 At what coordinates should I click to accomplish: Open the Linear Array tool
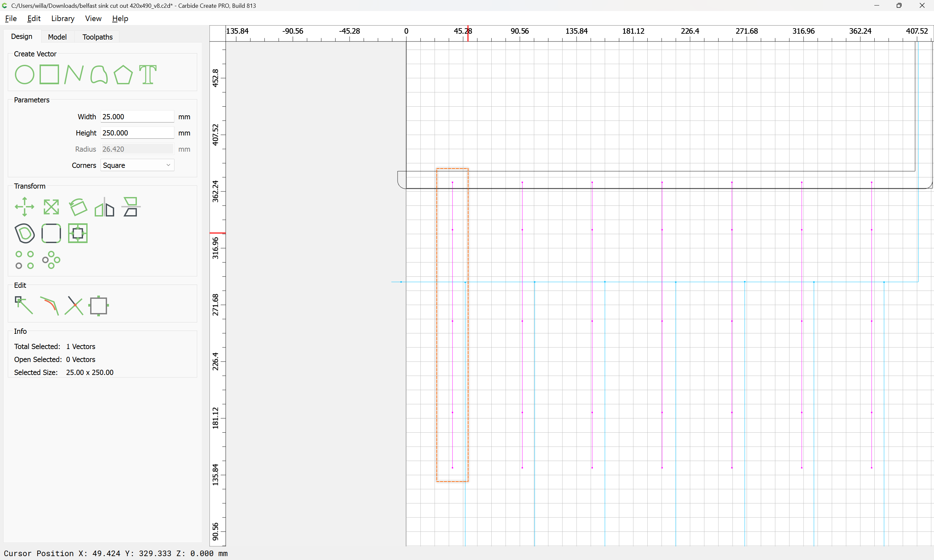pyautogui.click(x=25, y=260)
